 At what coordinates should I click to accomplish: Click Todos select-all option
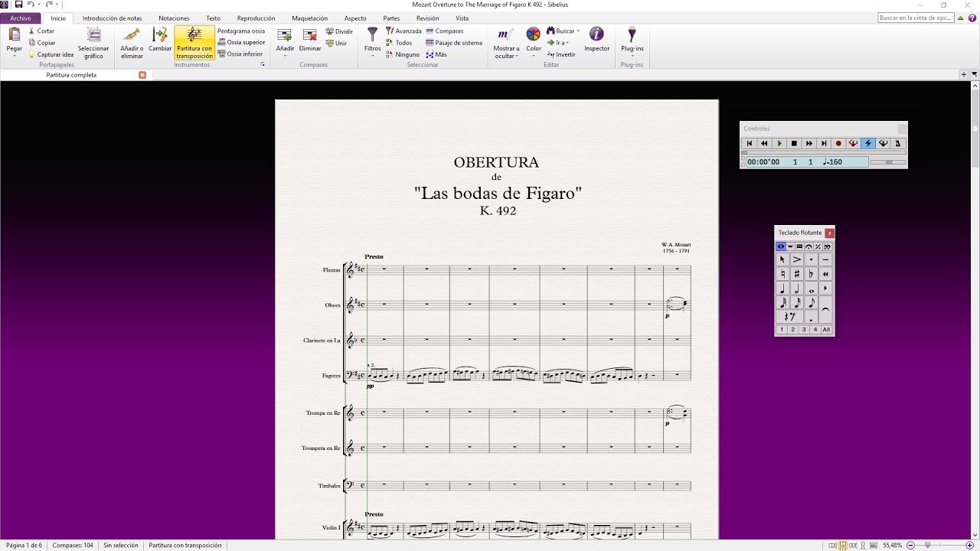[399, 43]
